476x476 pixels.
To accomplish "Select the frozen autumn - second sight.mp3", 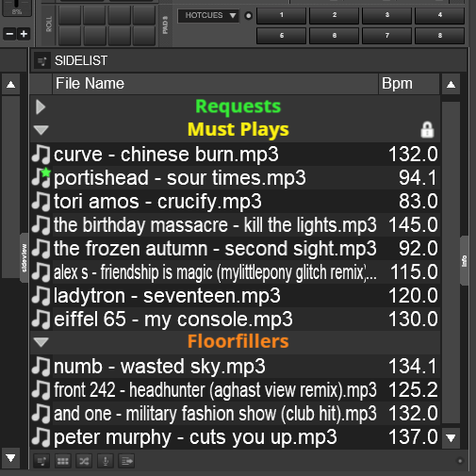I will click(x=235, y=249).
